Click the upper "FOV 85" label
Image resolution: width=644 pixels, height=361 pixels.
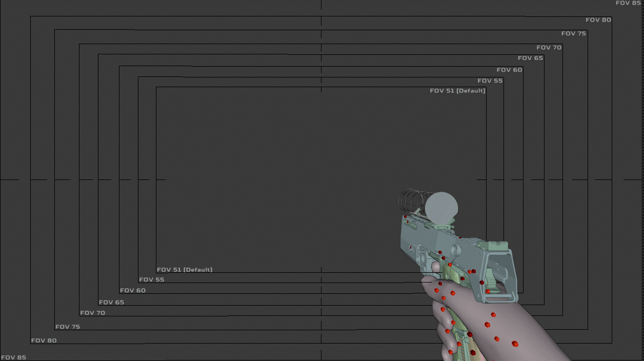click(x=628, y=3)
